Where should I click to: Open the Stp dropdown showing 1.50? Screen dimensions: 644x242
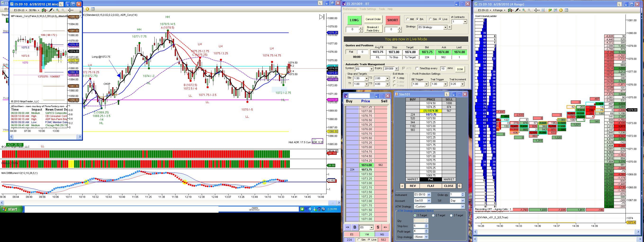(x=367, y=78)
